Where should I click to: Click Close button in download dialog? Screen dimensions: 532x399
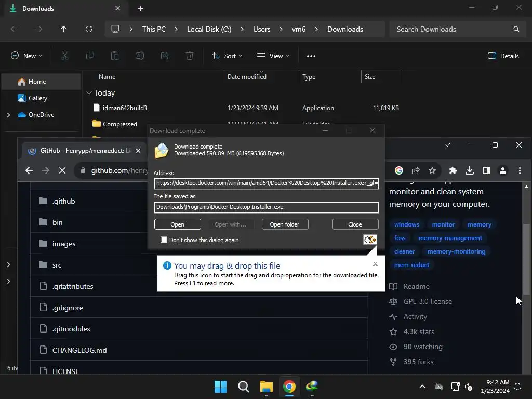point(355,224)
